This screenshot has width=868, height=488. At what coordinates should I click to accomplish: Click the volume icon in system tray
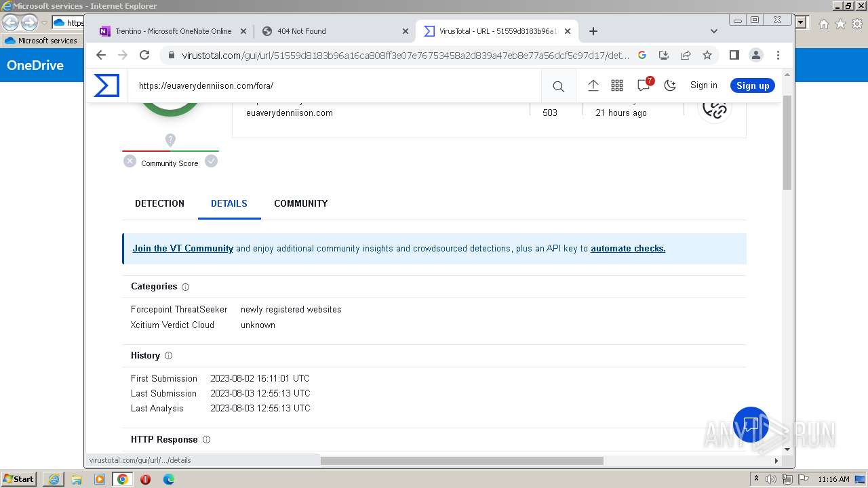pos(771,479)
